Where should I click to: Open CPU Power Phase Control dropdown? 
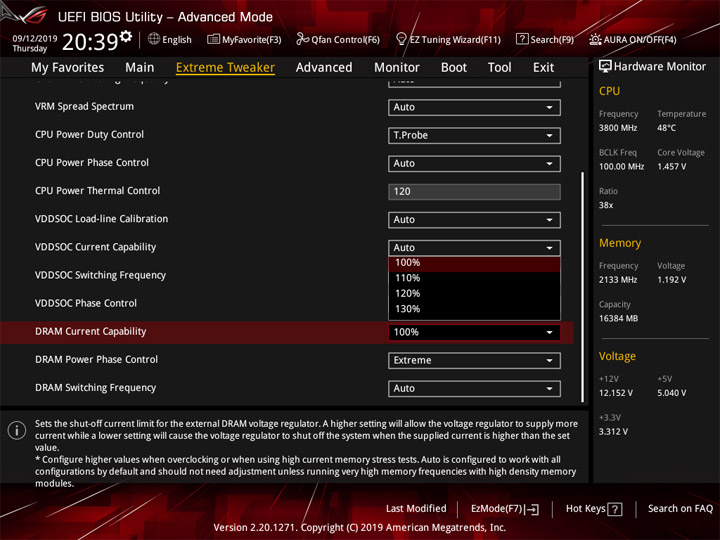[x=474, y=163]
